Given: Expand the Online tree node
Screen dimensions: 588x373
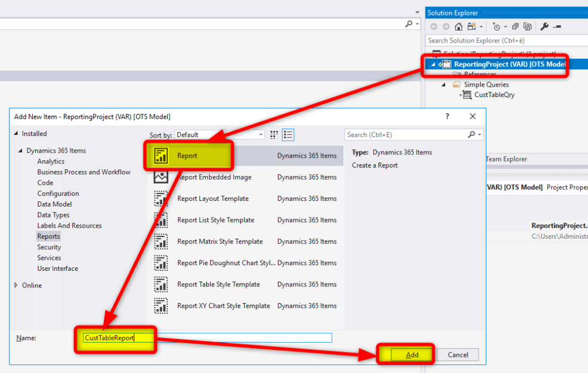Looking at the screenshot, I should click(16, 285).
